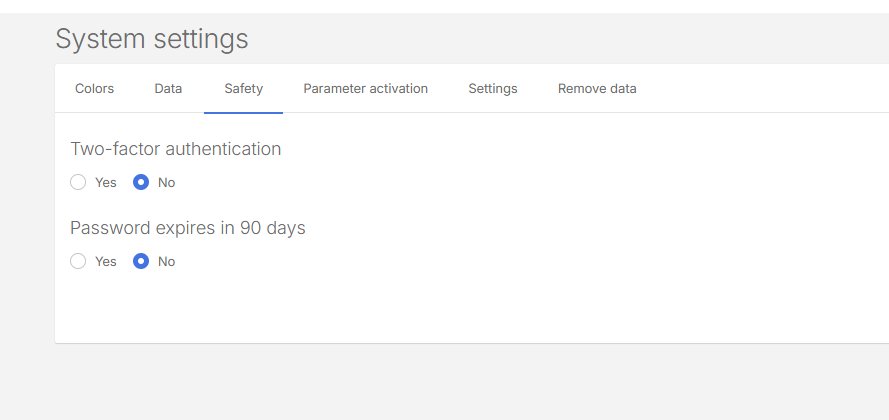Enable two-factor authentication via Yes radio circle
Image resolution: width=889 pixels, height=420 pixels.
click(x=78, y=182)
